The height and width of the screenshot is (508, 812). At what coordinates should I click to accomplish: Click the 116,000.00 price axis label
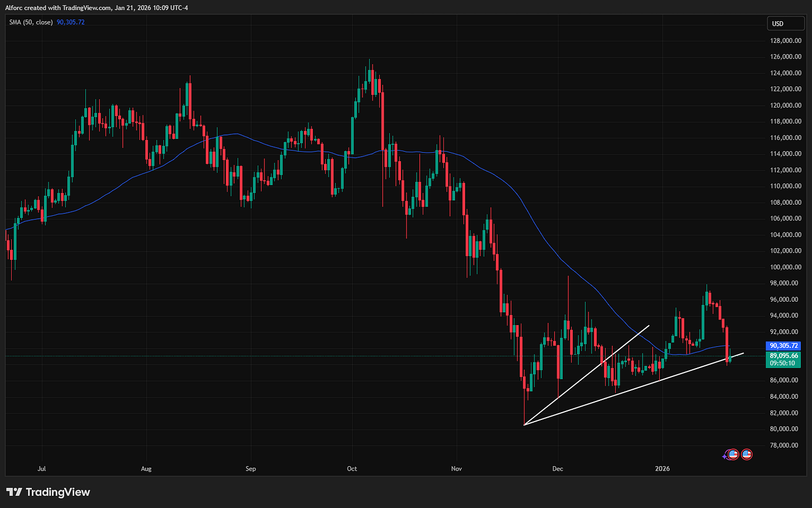[x=786, y=138]
